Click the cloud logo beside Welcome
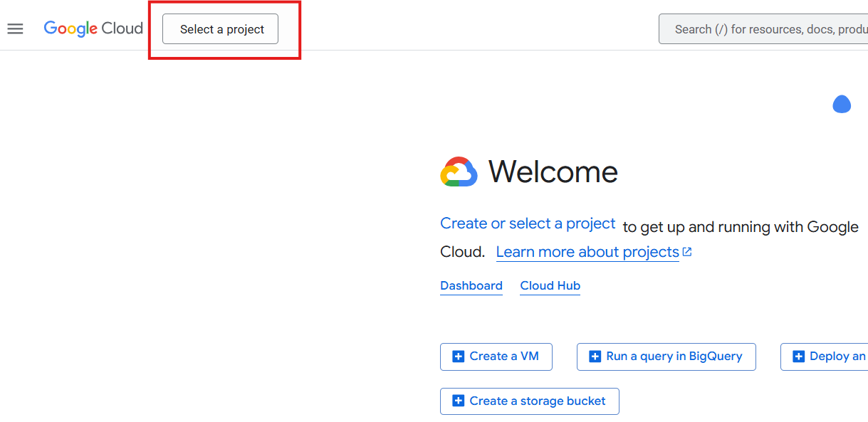 point(459,172)
